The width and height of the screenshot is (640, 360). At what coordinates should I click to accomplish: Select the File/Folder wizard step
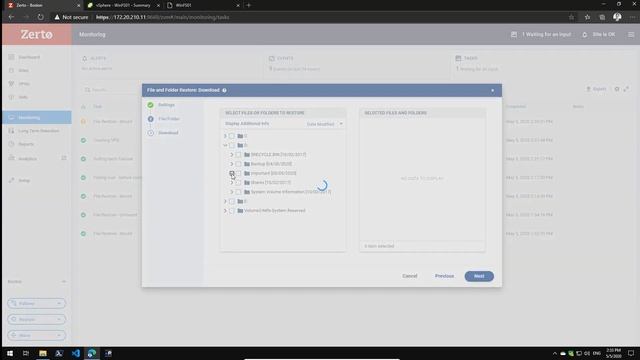(169, 119)
